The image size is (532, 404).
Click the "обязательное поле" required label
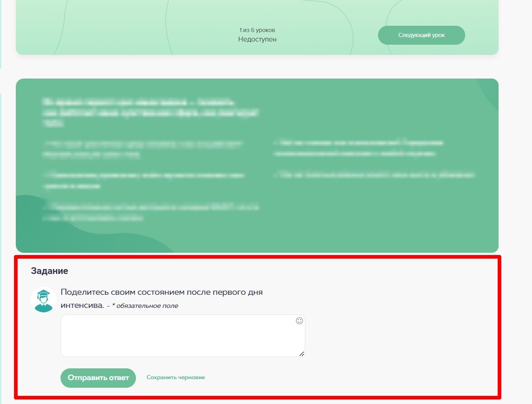(x=147, y=306)
